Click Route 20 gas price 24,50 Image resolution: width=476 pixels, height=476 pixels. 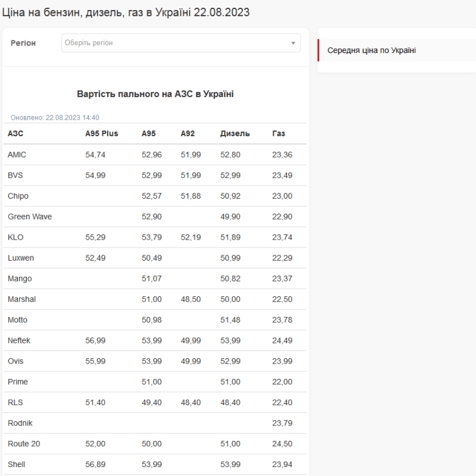[282, 444]
